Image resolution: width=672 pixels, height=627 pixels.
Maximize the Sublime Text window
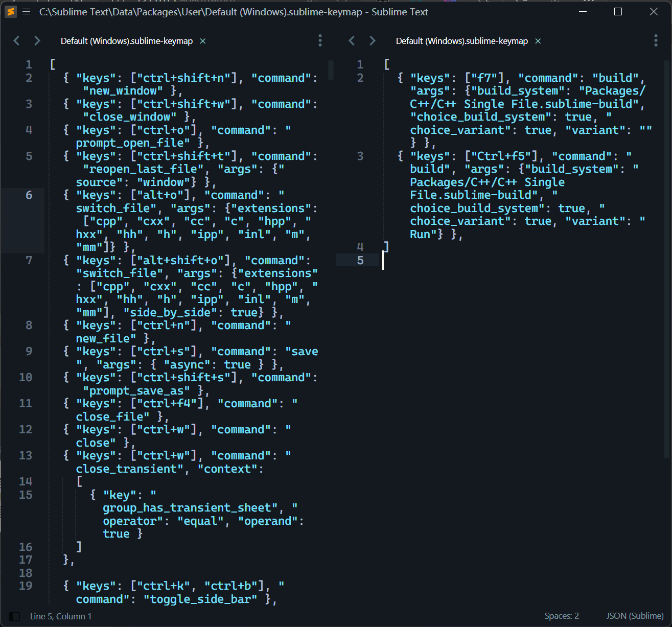click(x=618, y=12)
